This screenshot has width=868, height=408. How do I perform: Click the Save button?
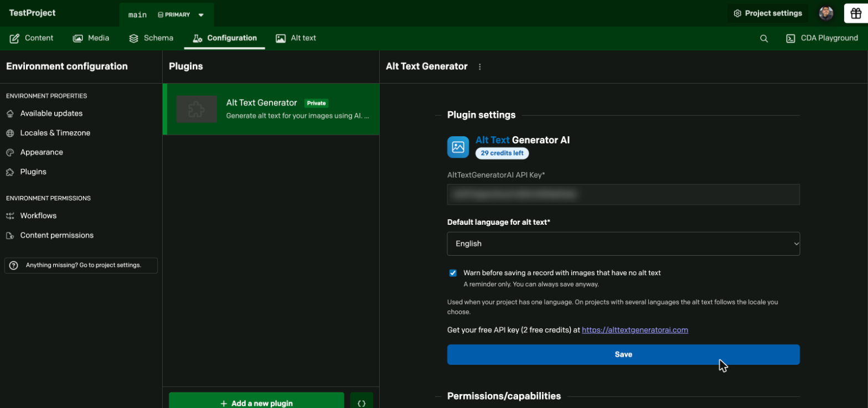[x=623, y=354]
